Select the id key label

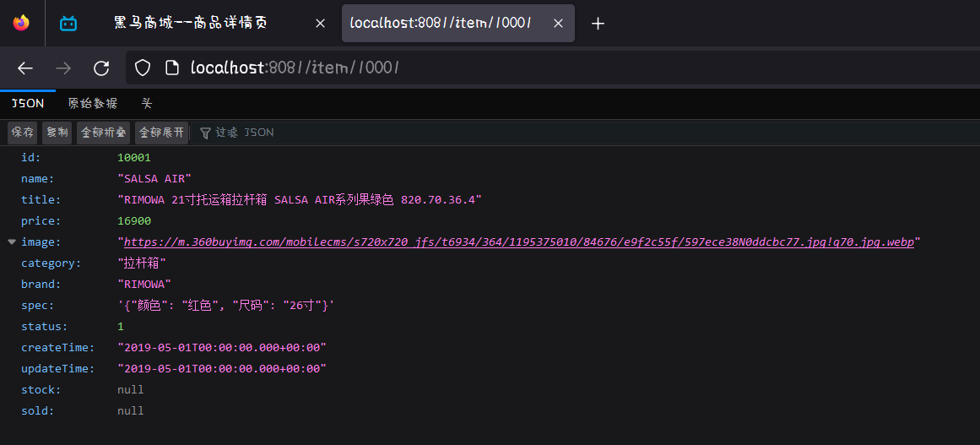[30, 158]
